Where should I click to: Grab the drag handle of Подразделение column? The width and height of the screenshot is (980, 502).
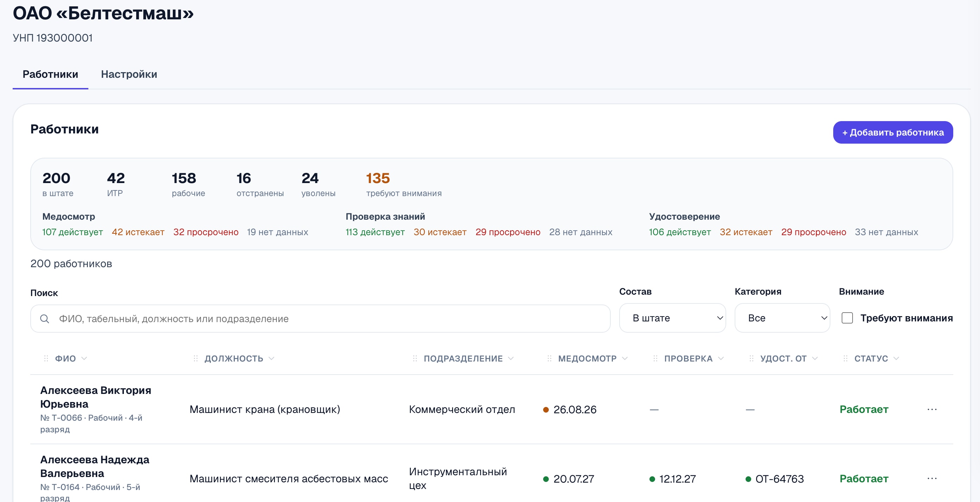415,358
